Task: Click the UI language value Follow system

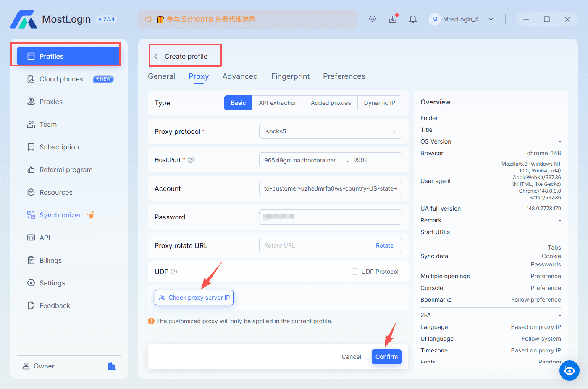Action: click(x=541, y=339)
